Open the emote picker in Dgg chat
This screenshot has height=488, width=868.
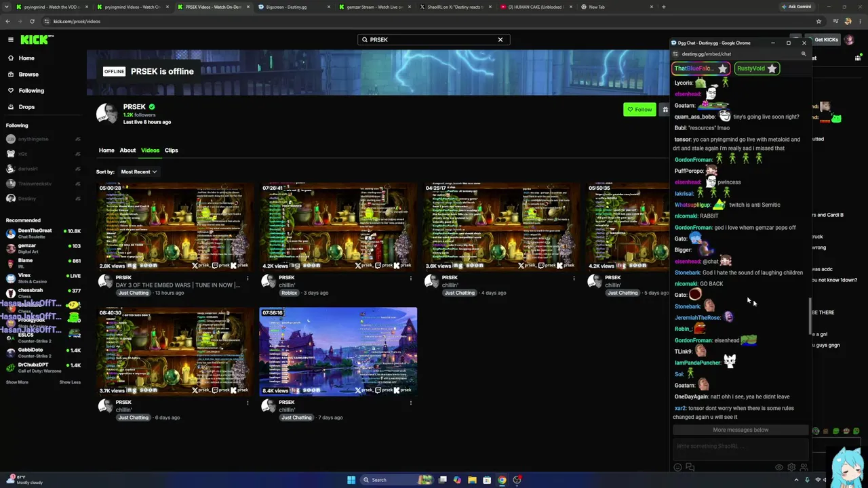coord(677,467)
